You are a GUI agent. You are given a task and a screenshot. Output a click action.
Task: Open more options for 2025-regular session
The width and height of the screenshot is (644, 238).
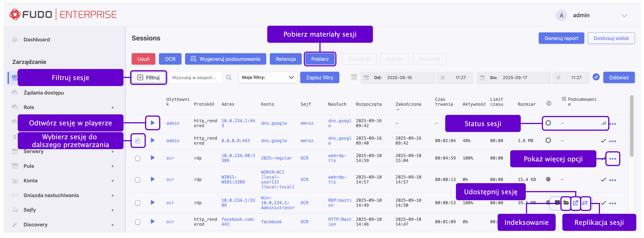click(x=612, y=159)
